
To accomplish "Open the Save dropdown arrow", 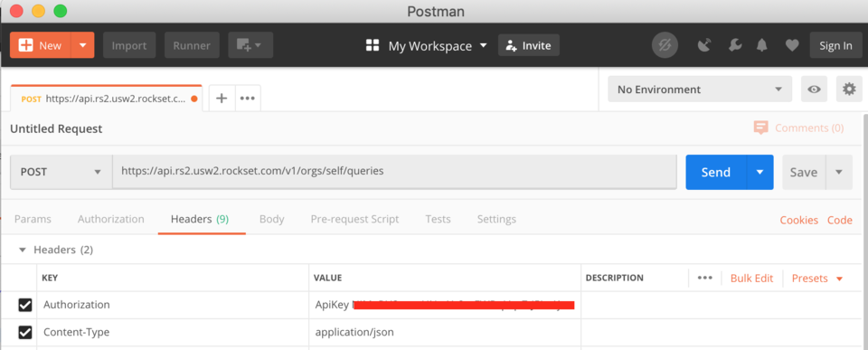I will pos(839,172).
